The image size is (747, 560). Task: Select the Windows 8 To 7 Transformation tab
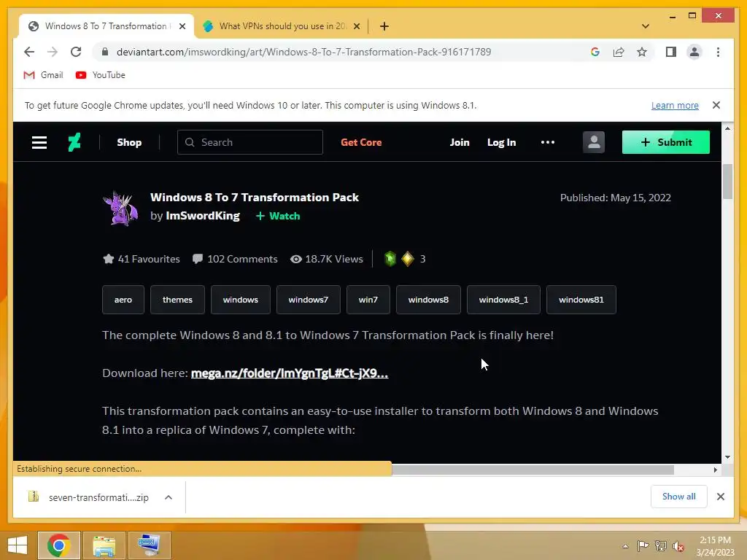106,26
